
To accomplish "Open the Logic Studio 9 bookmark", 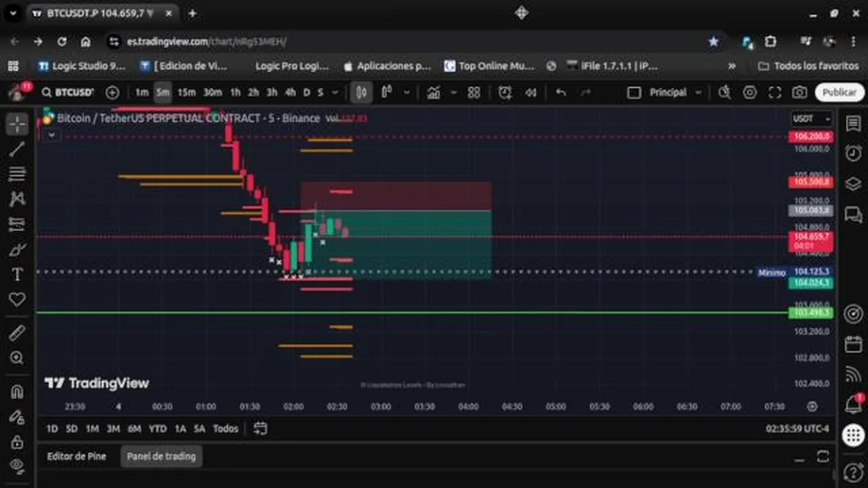I will [x=82, y=66].
